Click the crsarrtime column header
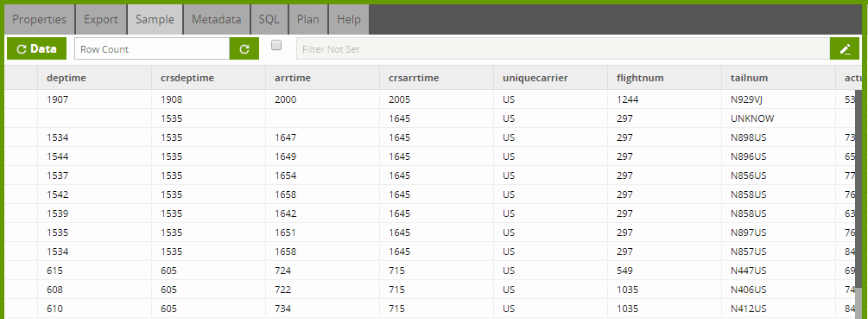Viewport: 868px width, 319px height. (437, 78)
